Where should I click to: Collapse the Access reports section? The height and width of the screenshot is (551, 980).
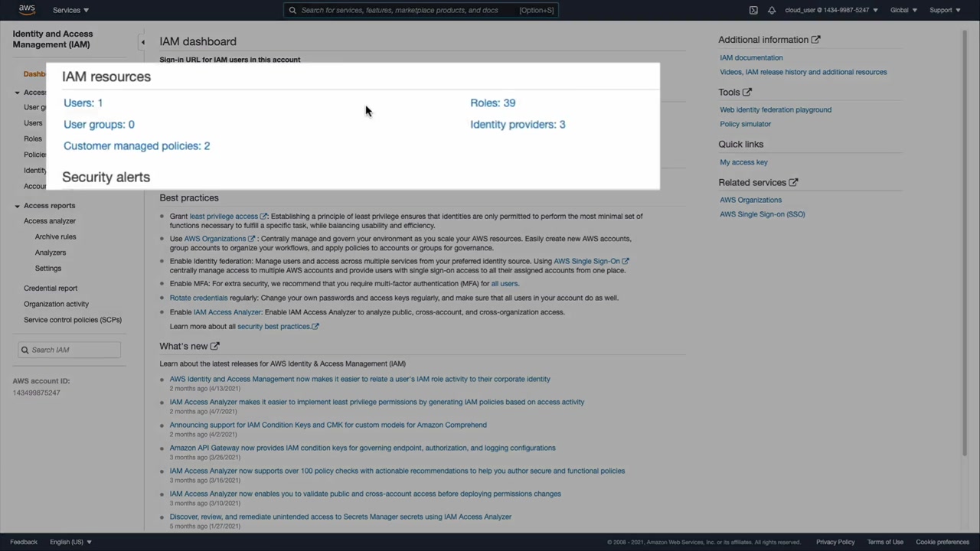point(17,206)
